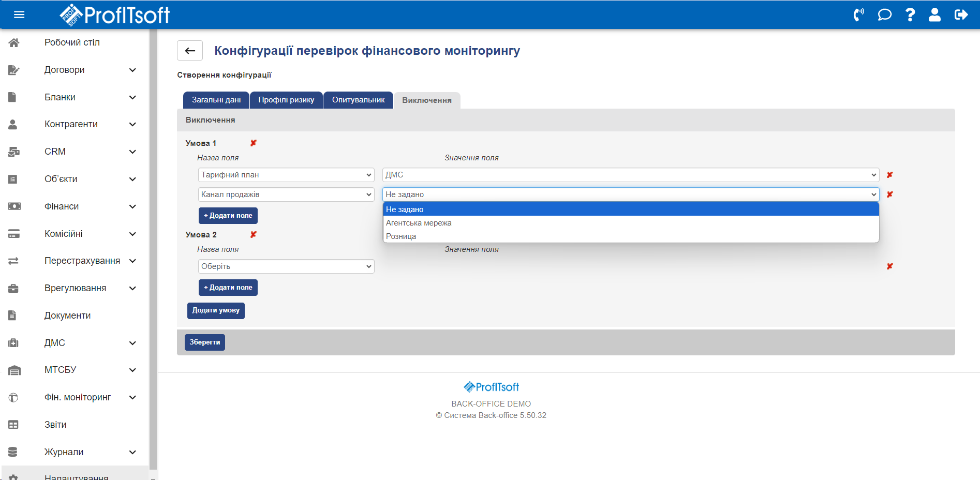Viewport: 980px width, 480px height.
Task: Delete Умова 2 with red cross
Action: point(254,235)
